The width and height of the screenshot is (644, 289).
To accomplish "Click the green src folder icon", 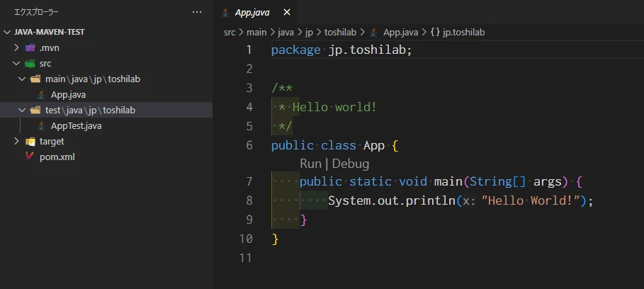I will [x=30, y=64].
